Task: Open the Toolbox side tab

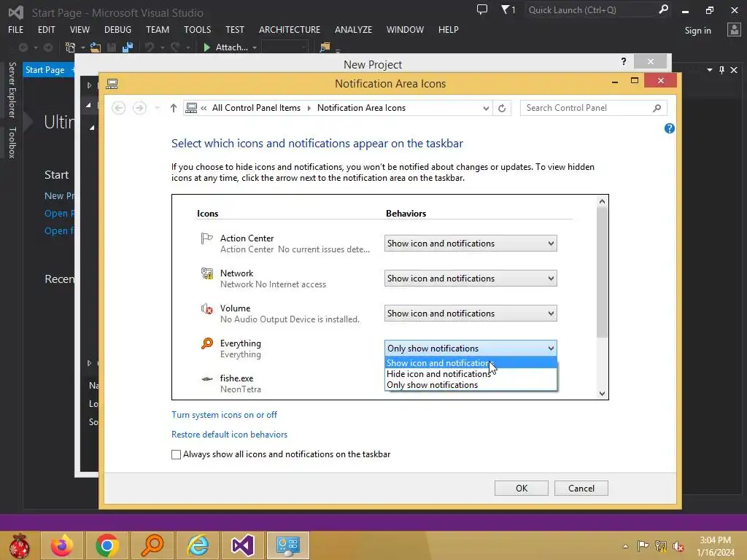Action: coord(12,142)
